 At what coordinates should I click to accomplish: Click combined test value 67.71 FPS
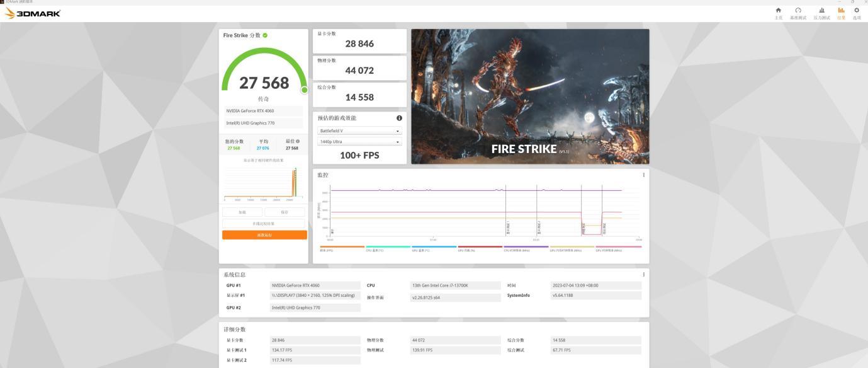(x=595, y=350)
